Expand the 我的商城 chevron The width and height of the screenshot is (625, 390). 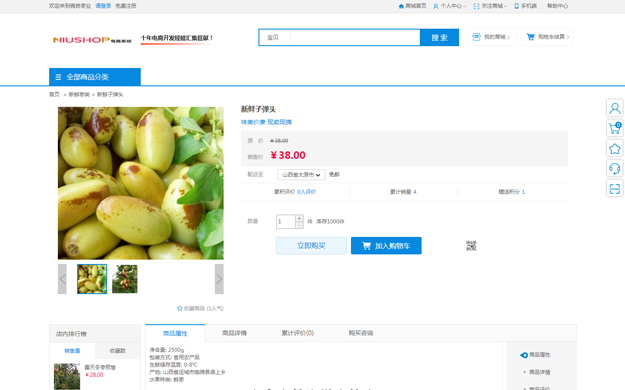point(509,37)
